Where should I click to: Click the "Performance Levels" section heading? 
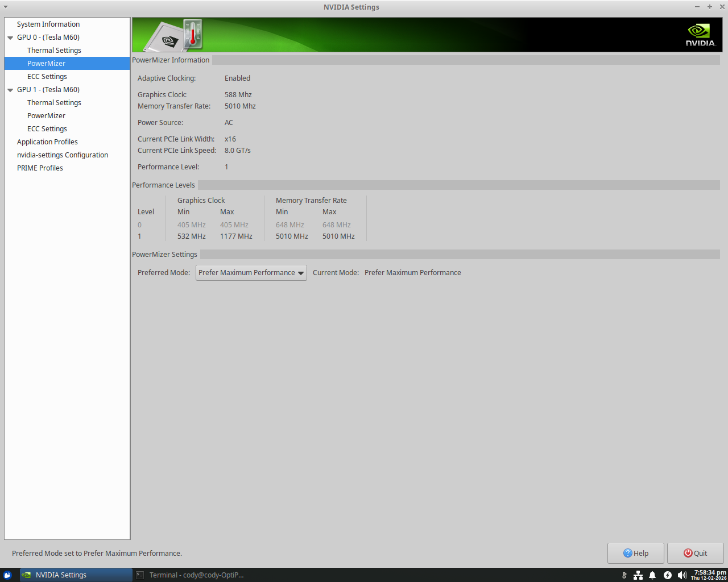pos(163,185)
